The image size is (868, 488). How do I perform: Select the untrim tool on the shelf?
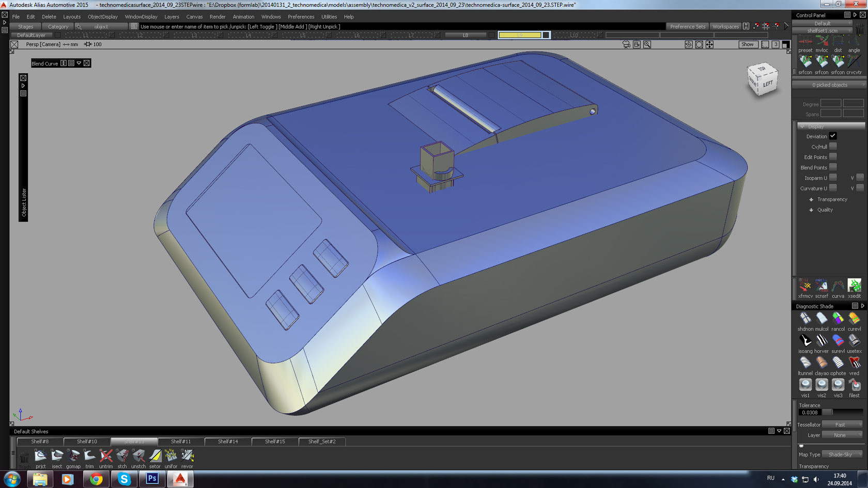click(106, 456)
